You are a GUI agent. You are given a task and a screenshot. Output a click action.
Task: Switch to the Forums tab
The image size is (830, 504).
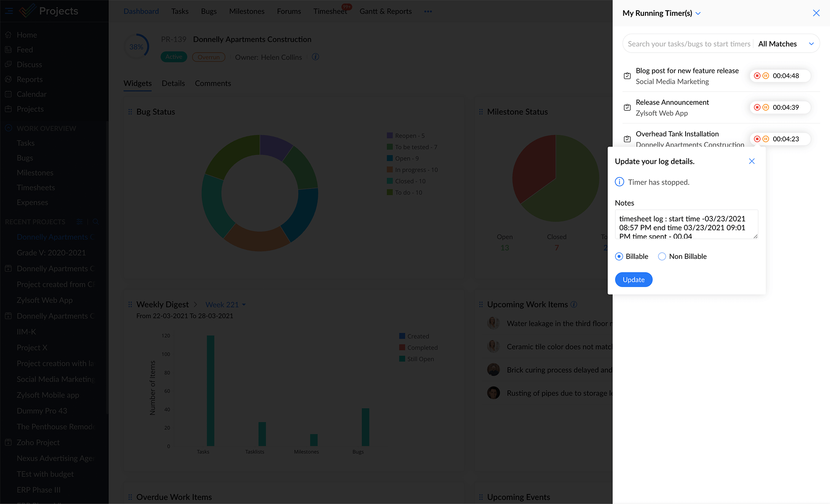tap(289, 12)
